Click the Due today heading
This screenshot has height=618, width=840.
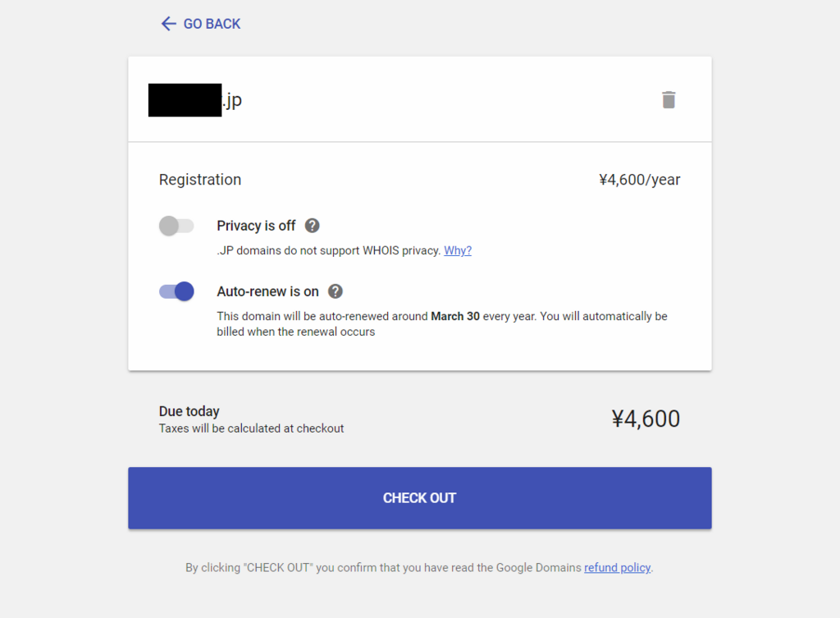click(189, 411)
